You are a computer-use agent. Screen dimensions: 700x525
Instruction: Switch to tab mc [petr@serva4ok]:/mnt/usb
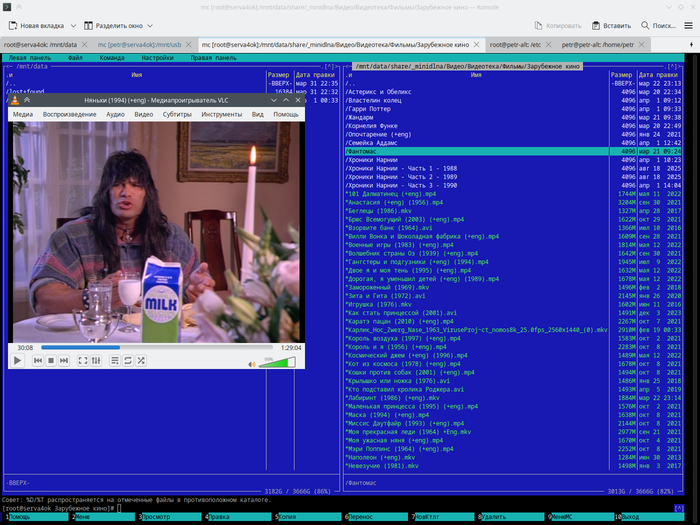(x=139, y=45)
